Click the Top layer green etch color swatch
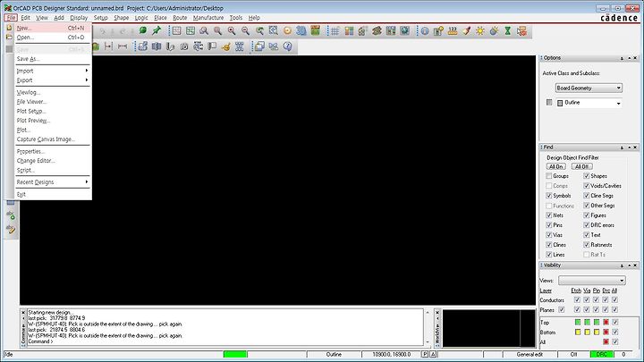This screenshot has width=644, height=362. (578, 322)
